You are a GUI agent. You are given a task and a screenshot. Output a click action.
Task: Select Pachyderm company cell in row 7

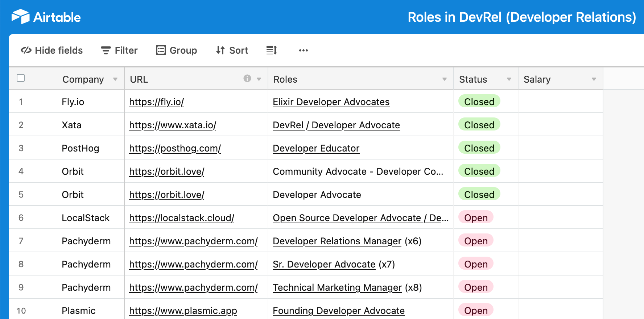coord(86,241)
